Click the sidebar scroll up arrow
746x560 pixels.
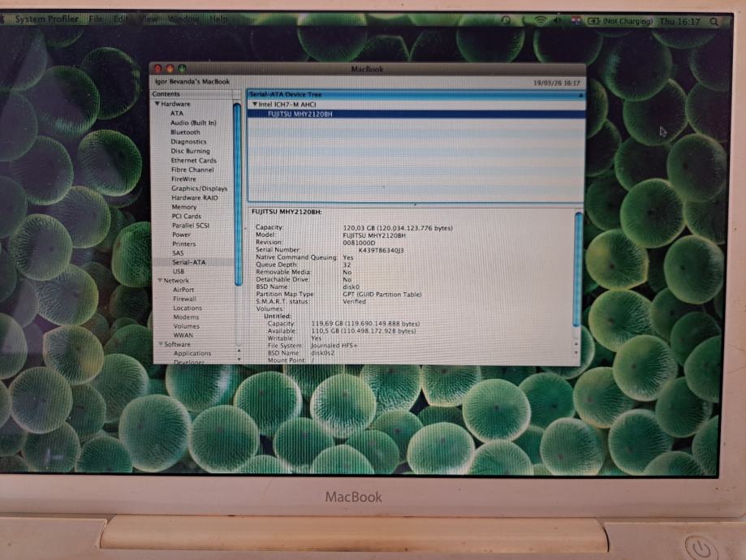[x=239, y=351]
